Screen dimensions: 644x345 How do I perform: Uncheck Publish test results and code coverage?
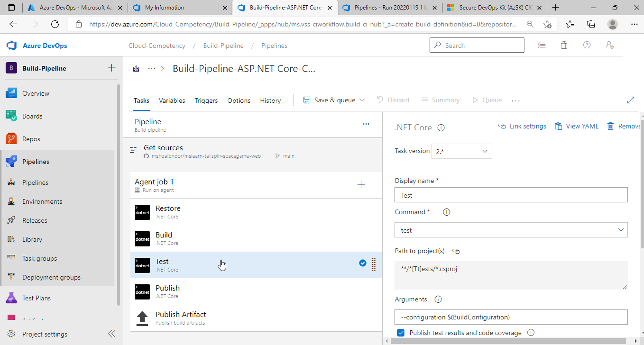401,332
